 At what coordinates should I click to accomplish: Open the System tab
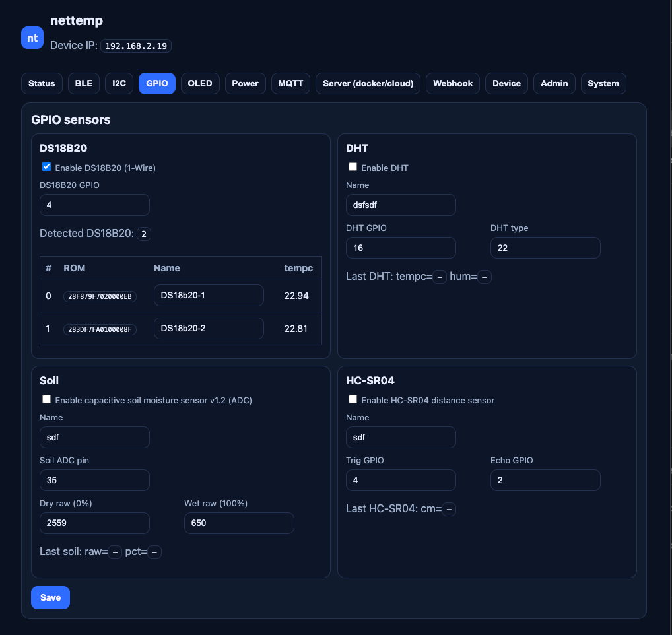pyautogui.click(x=603, y=84)
